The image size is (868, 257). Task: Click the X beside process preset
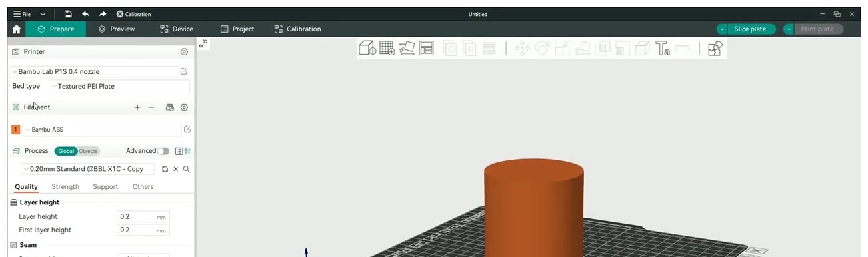pyautogui.click(x=176, y=169)
